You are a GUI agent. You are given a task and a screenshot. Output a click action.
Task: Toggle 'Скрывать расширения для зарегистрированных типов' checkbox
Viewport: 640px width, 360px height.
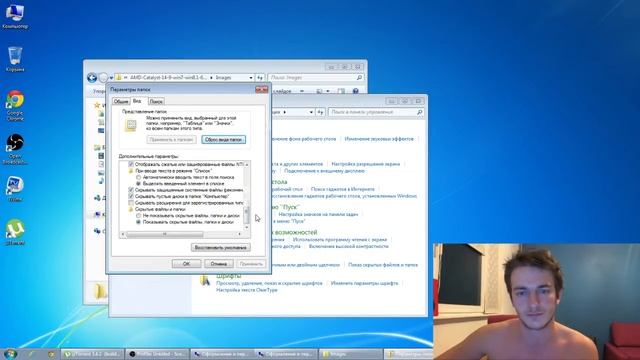click(x=131, y=203)
